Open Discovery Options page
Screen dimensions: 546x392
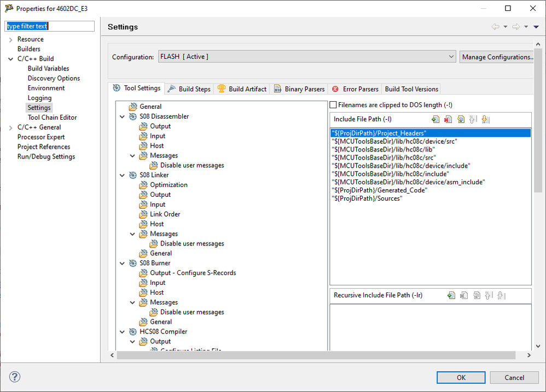(x=54, y=78)
